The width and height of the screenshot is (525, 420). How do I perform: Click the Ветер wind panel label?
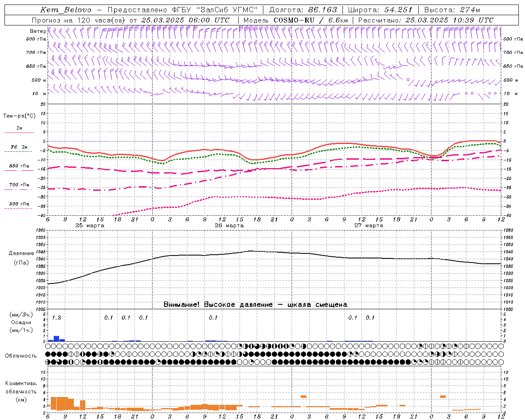(38, 31)
